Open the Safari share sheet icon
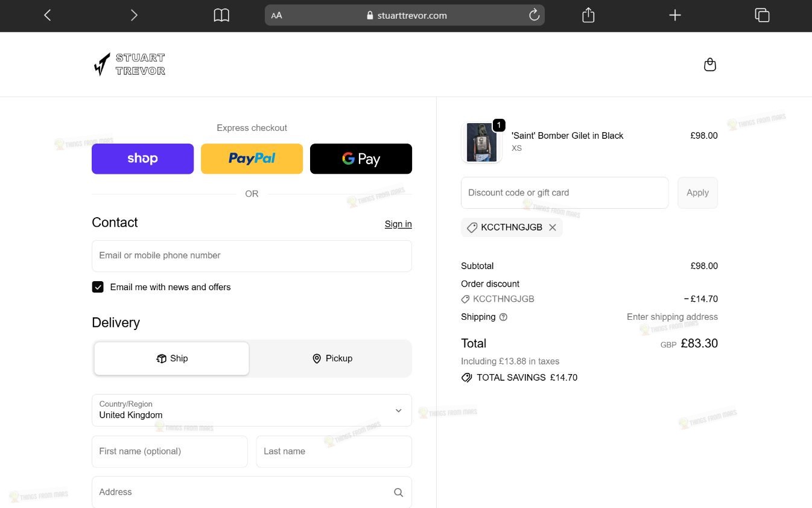The image size is (812, 508). 588,15
